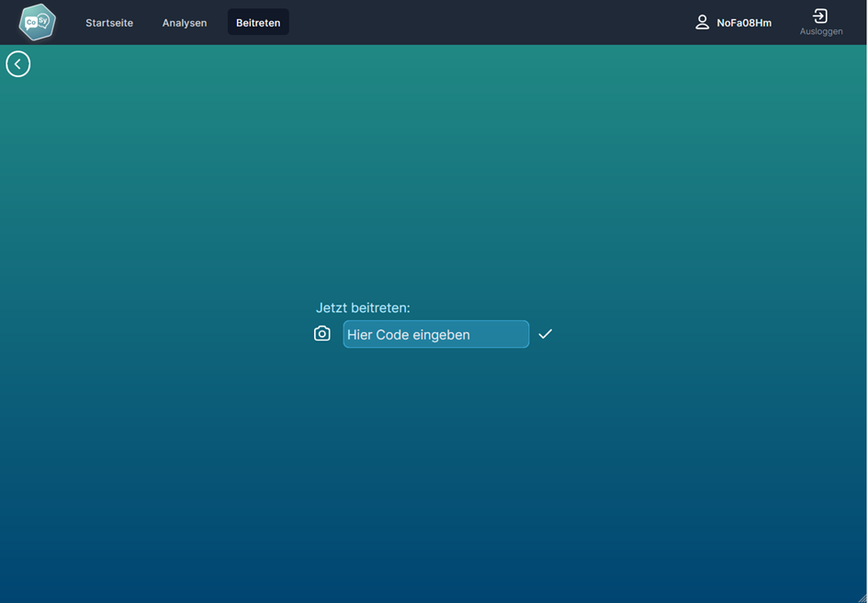The image size is (868, 603).
Task: Click the left-pointing chevron inside back button
Action: 17,64
